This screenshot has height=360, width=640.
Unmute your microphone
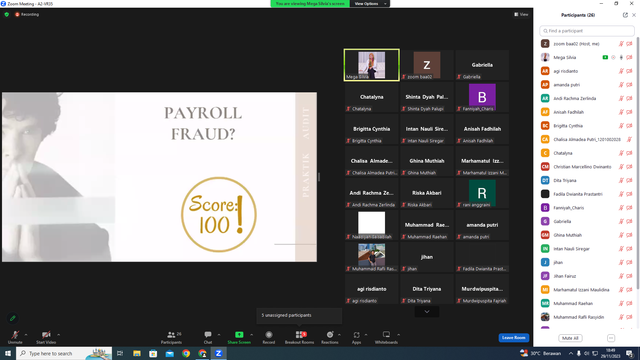tap(15, 337)
